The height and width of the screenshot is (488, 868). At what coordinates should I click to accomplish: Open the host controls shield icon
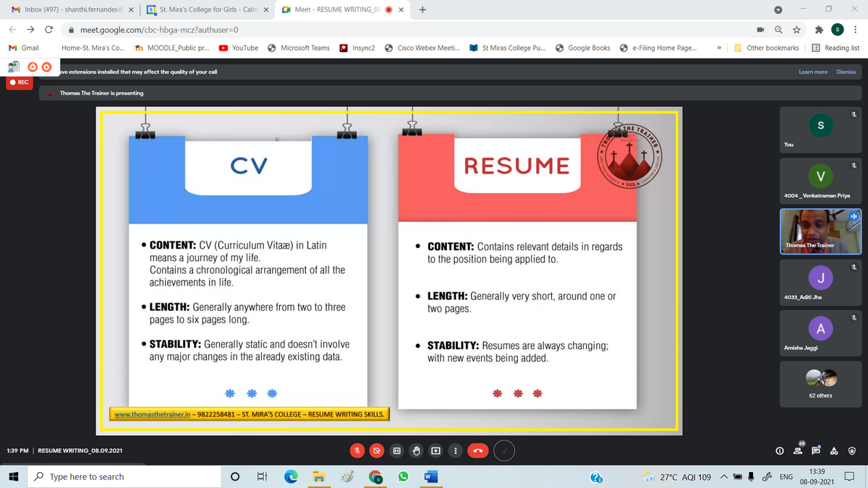pyautogui.click(x=852, y=450)
